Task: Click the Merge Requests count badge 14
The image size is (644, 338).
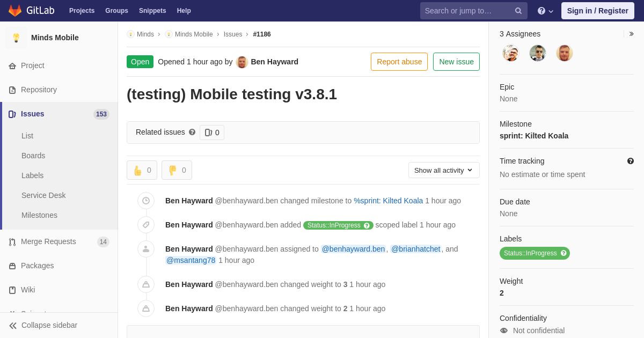Action: click(103, 242)
